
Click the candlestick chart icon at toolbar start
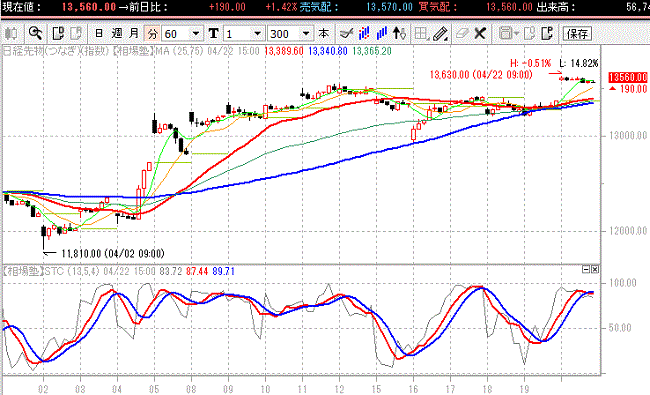tap(11, 33)
